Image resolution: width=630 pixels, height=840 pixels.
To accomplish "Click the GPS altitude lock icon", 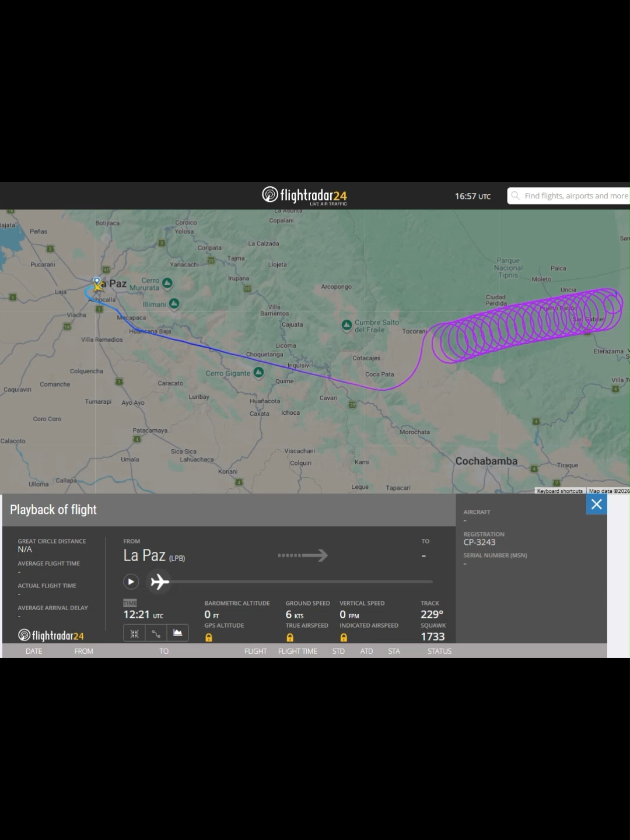I will tap(209, 638).
